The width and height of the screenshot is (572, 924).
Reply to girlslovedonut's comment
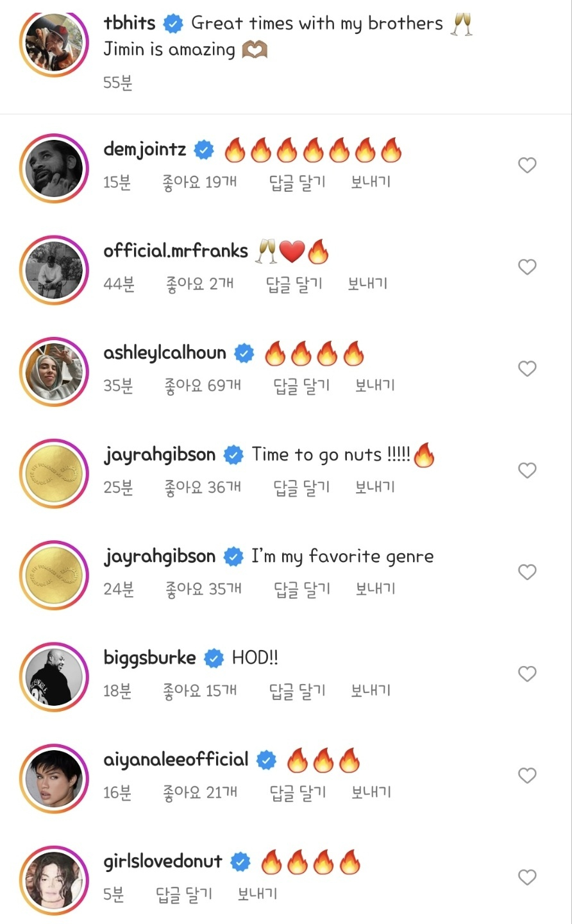click(x=184, y=894)
